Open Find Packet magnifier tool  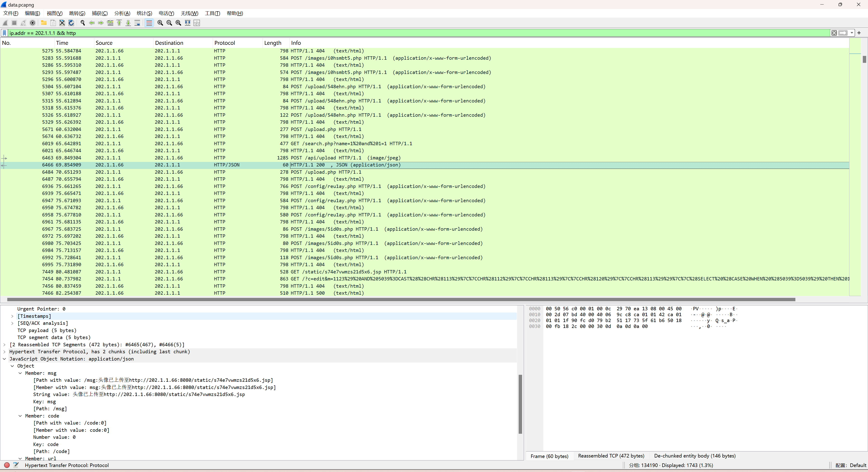(83, 23)
